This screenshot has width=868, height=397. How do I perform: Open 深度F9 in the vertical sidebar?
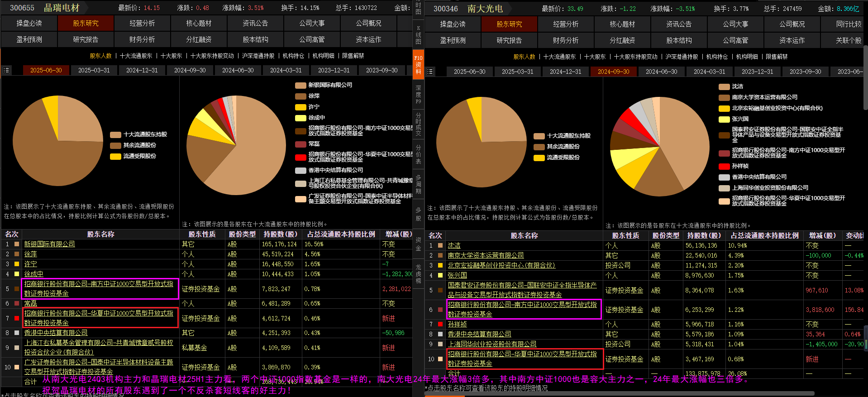point(418,95)
